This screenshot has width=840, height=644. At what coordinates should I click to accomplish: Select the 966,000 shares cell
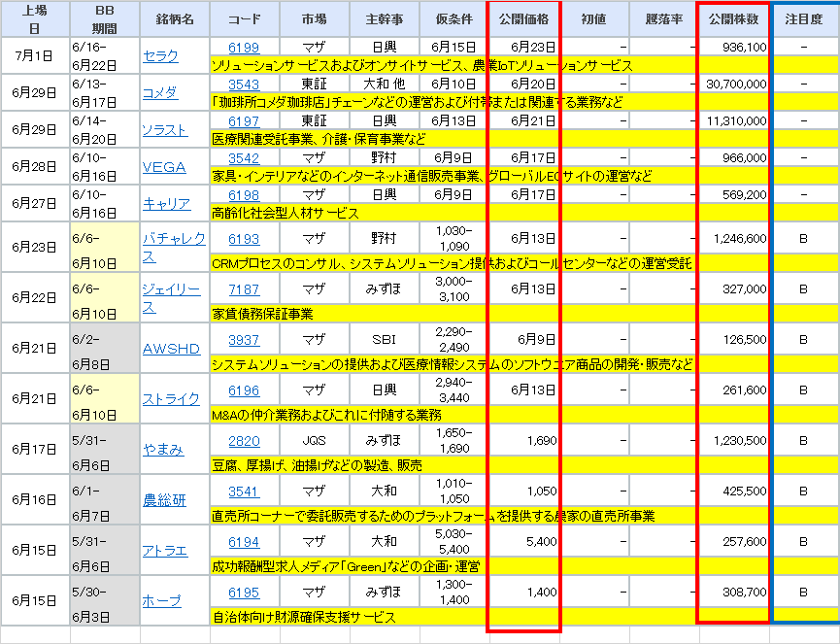[734, 158]
